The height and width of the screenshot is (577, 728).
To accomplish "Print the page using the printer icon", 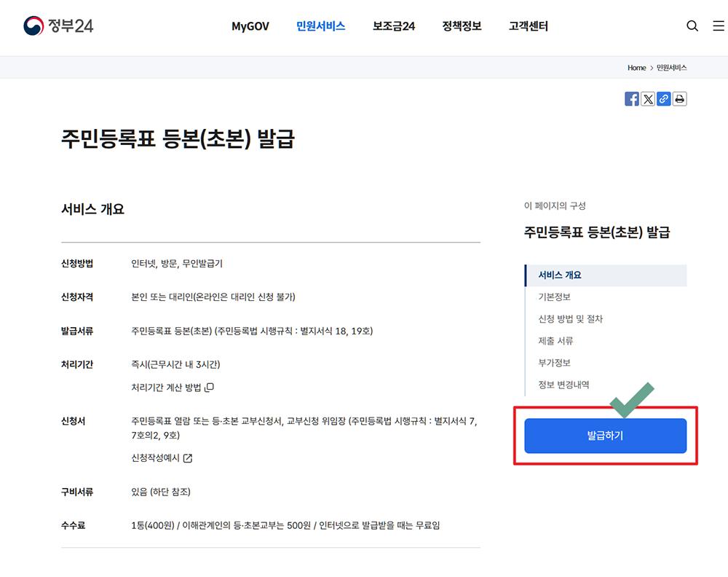I will pyautogui.click(x=680, y=98).
